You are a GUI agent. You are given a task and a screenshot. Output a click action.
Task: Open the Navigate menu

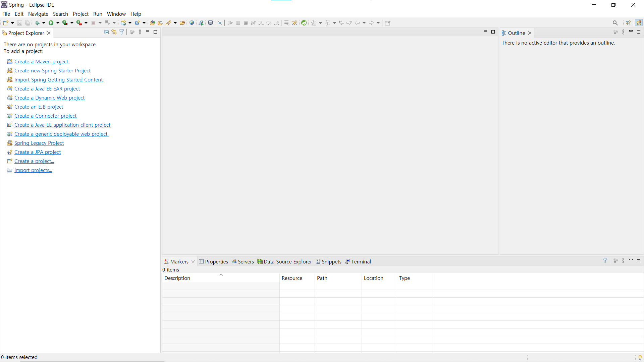pos(38,14)
